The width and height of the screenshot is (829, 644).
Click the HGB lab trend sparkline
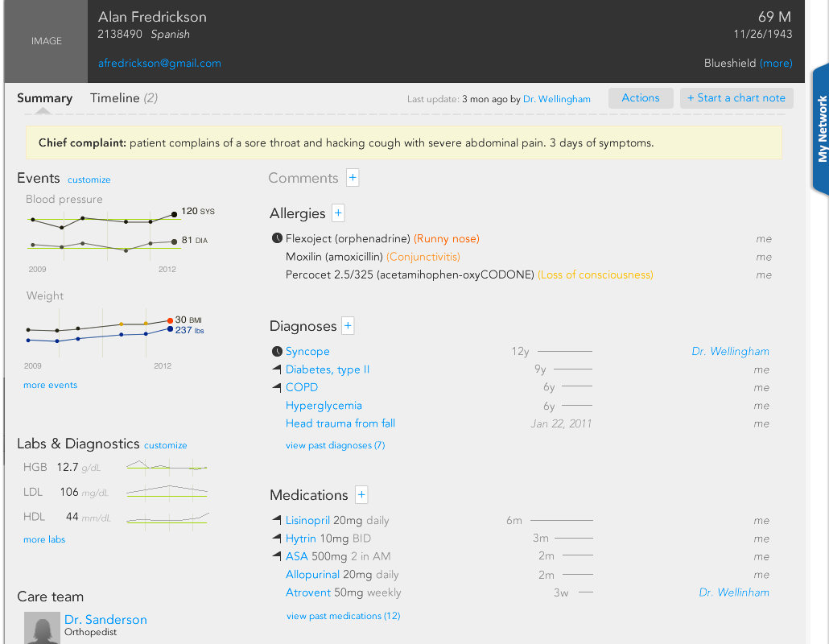tap(167, 467)
